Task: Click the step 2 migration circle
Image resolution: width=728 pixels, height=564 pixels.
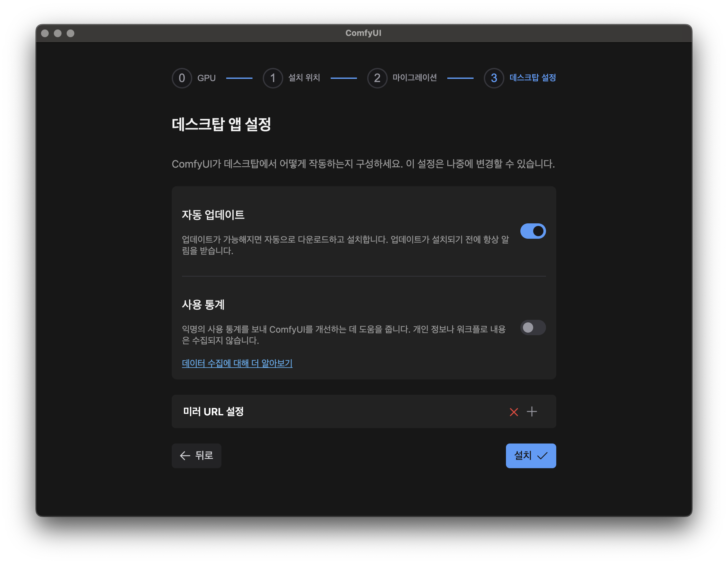Action: [377, 78]
